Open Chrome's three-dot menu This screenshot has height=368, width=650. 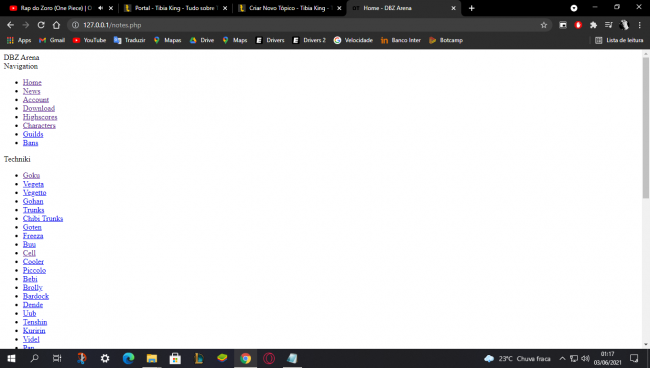[x=640, y=25]
